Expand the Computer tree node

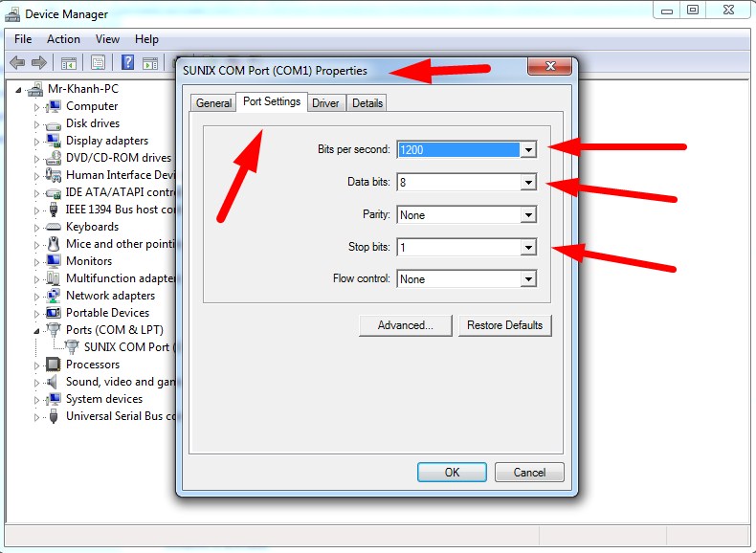pos(36,107)
